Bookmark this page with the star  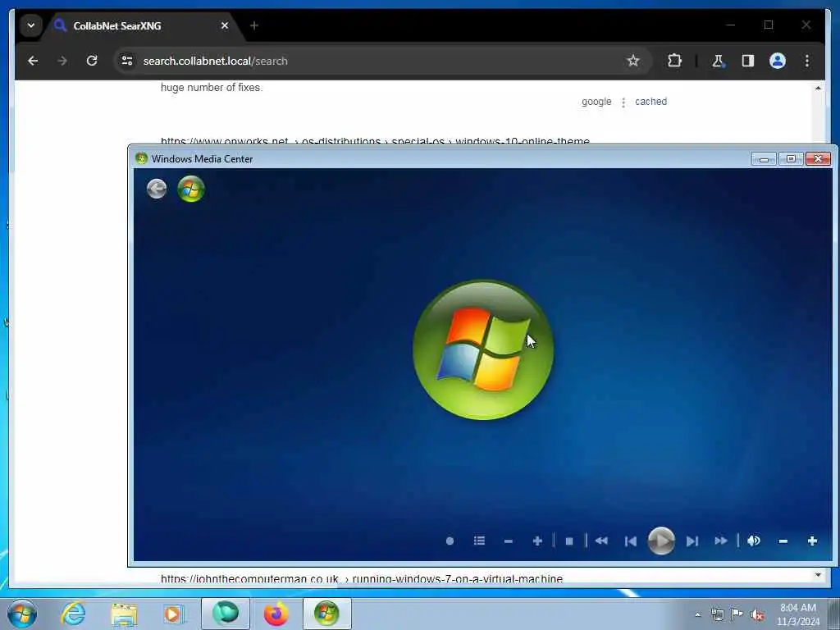tap(633, 61)
